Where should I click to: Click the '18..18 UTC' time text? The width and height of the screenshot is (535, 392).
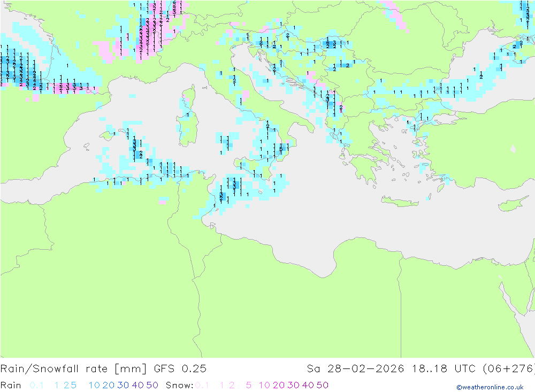(x=444, y=369)
